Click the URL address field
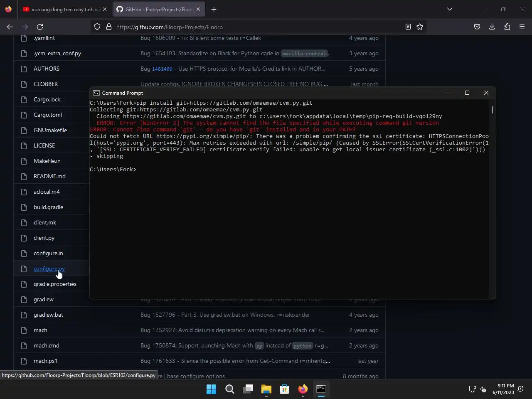This screenshot has height=399, width=532. [x=258, y=27]
